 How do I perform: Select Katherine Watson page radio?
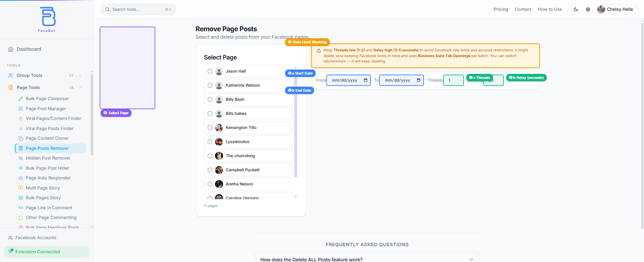tap(210, 85)
